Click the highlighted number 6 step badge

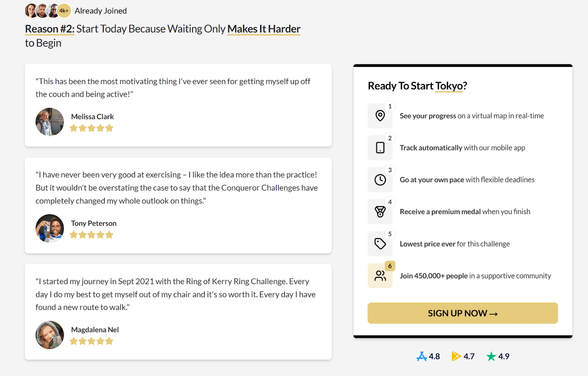[390, 266]
